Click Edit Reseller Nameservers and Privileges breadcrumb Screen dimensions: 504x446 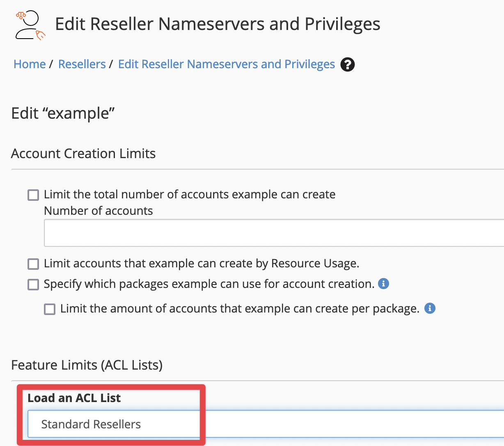(227, 64)
